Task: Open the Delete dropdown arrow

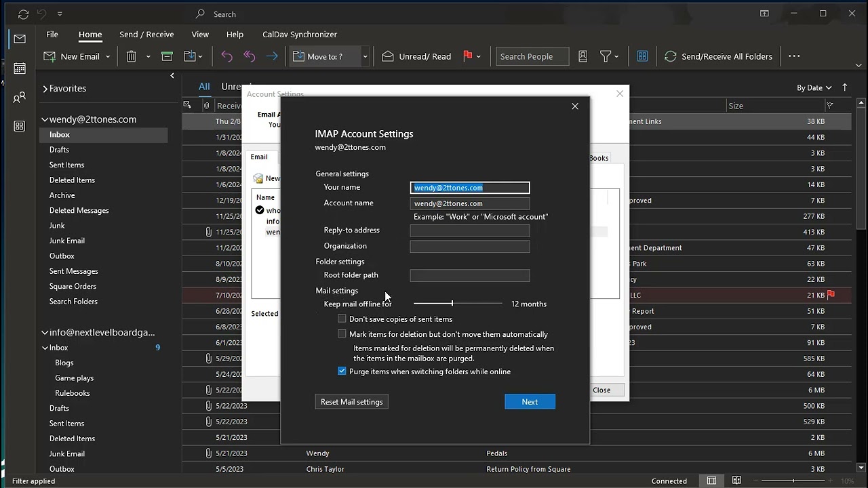Action: click(148, 57)
